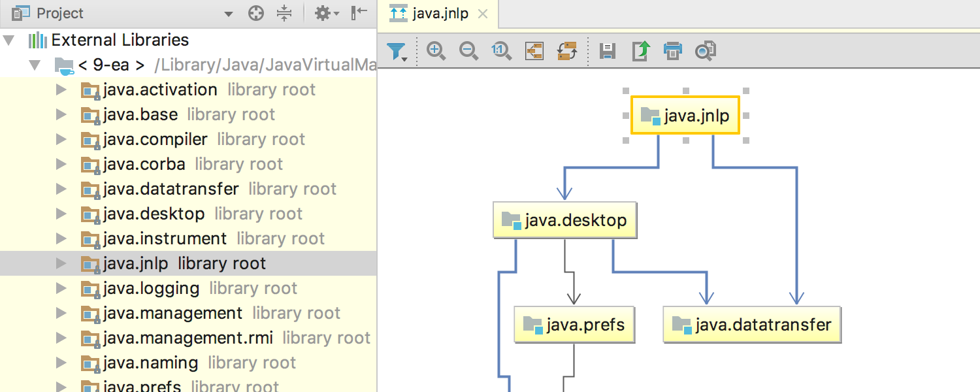Image resolution: width=980 pixels, height=392 pixels.
Task: Select java.corba library root row
Action: pyautogui.click(x=188, y=164)
